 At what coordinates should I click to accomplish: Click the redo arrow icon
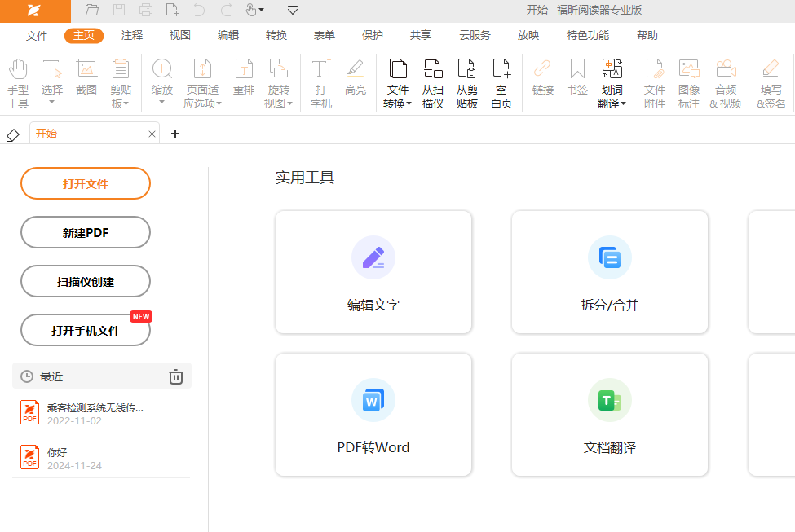(x=226, y=10)
